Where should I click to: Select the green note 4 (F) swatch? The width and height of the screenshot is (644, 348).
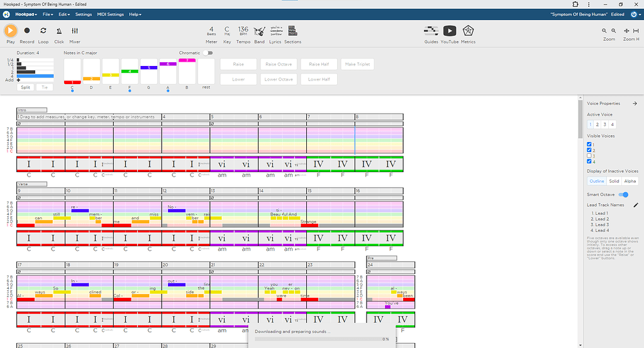point(130,71)
